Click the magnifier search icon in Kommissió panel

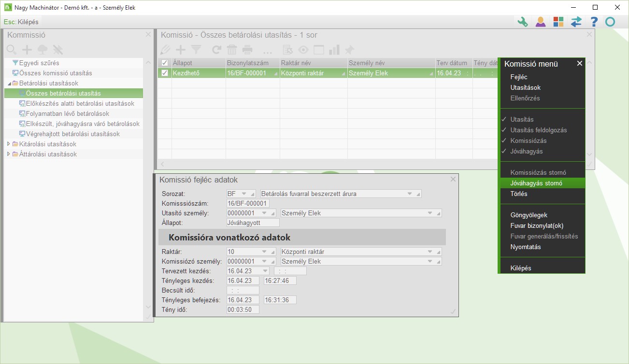(12, 49)
